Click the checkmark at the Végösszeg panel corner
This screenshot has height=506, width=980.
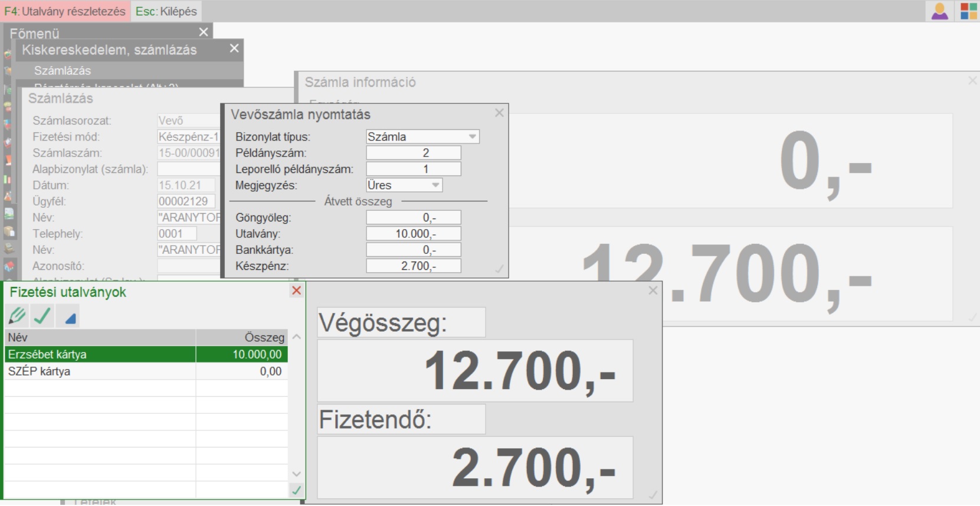pyautogui.click(x=653, y=495)
